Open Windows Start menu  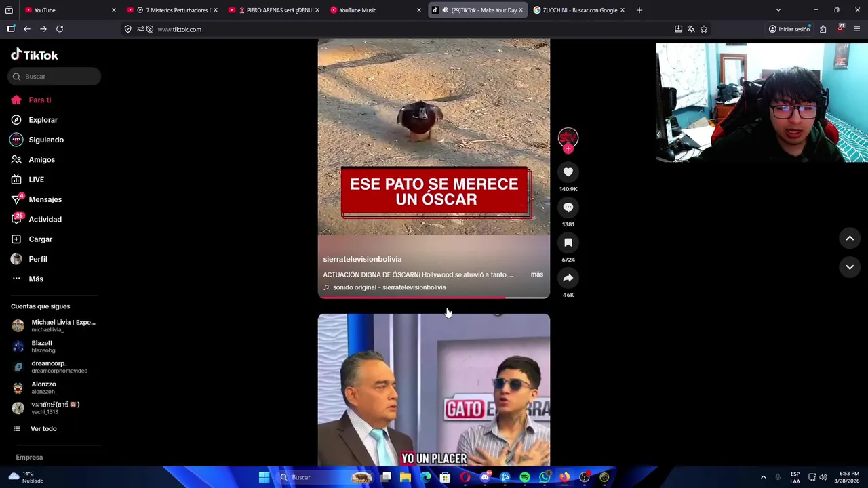point(264,477)
